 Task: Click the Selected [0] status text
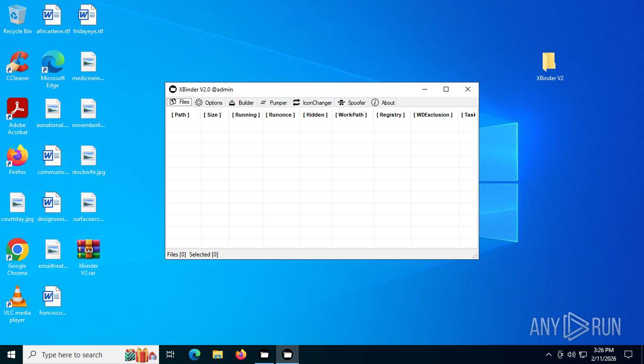pos(204,255)
